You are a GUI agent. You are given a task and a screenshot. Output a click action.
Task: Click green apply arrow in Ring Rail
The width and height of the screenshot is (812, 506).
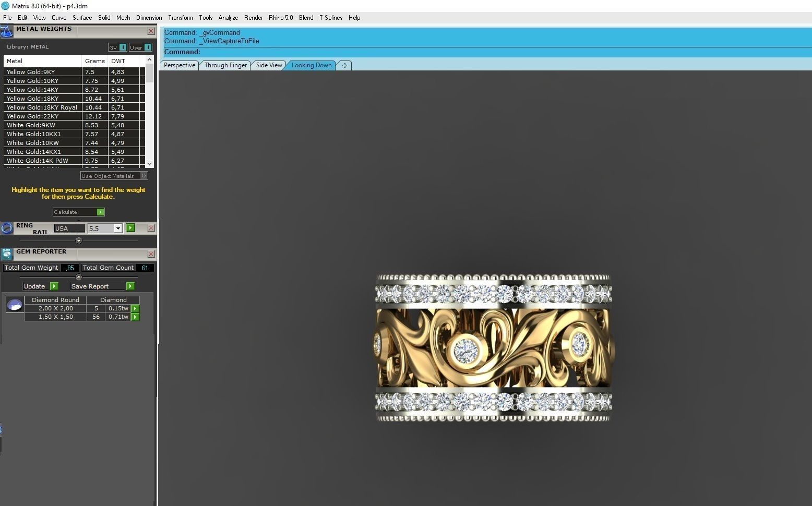point(130,228)
